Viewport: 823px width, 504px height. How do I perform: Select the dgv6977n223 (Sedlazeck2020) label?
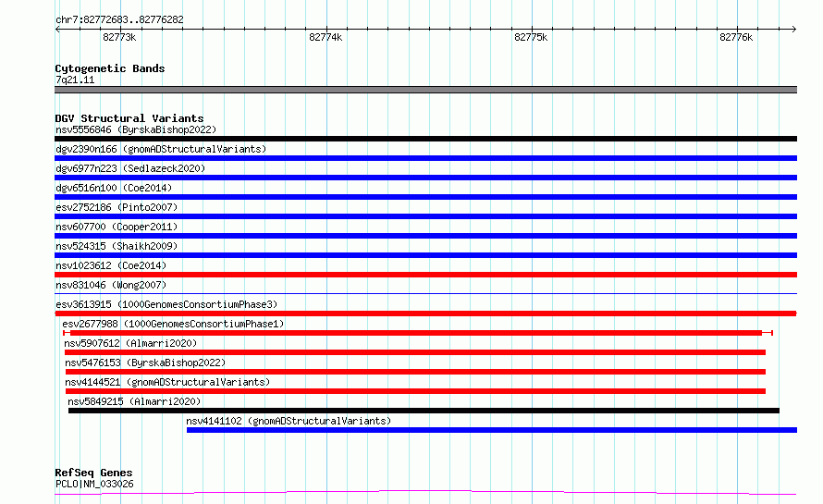pyautogui.click(x=130, y=168)
